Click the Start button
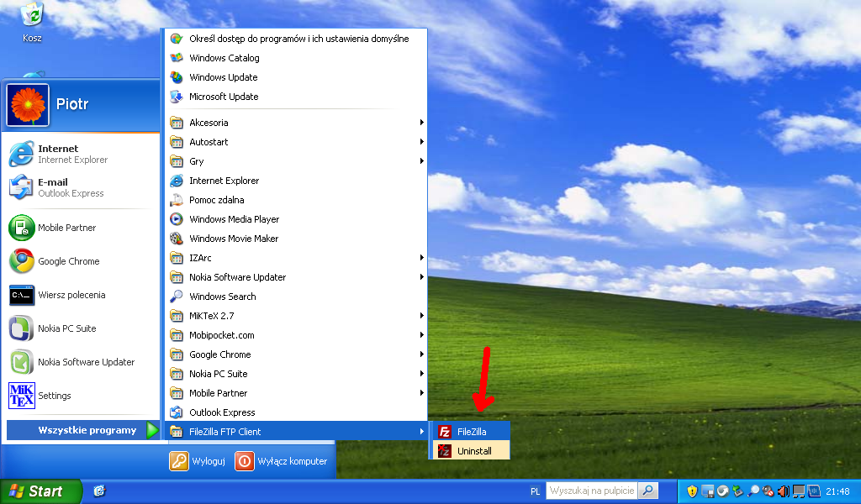 [x=40, y=491]
